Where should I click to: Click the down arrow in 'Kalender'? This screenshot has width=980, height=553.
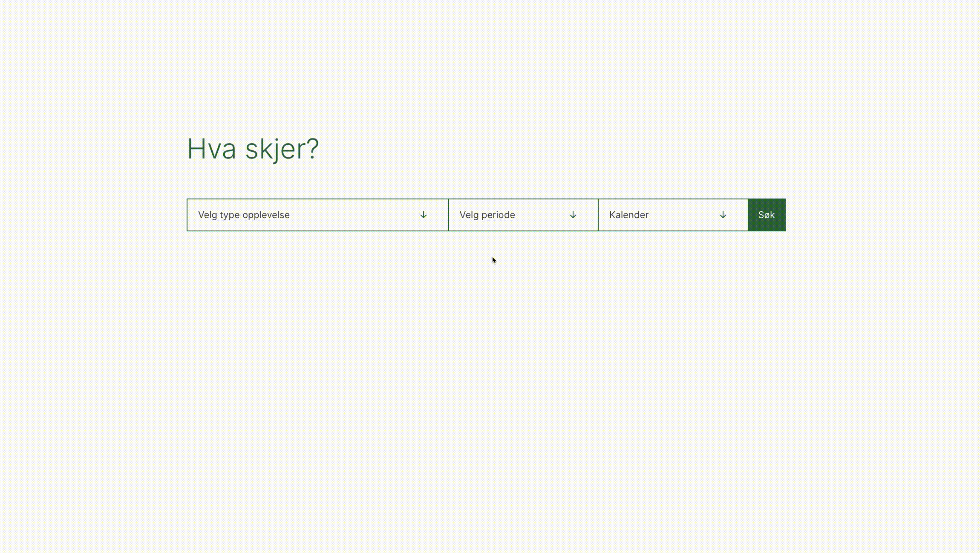723,215
